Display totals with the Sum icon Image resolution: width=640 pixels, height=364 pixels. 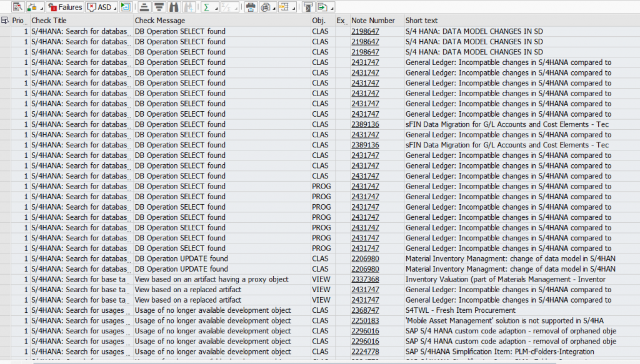point(207,7)
